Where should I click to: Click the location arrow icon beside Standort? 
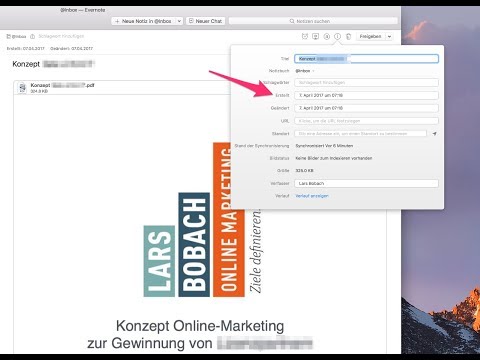tap(434, 134)
